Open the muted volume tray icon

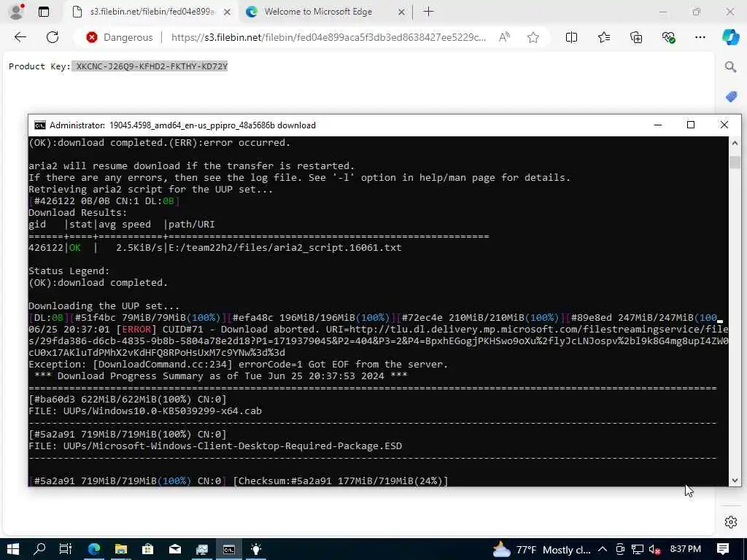(654, 550)
